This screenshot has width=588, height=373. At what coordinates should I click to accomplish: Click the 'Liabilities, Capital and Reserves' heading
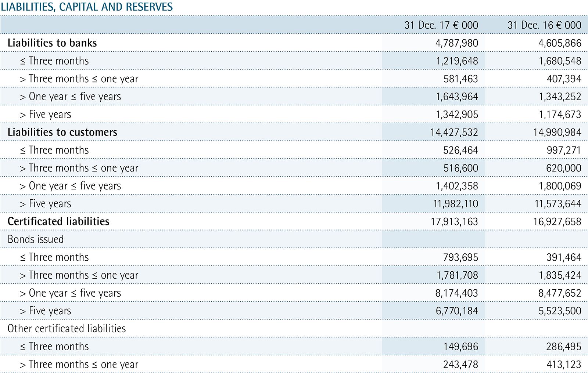[x=87, y=7]
